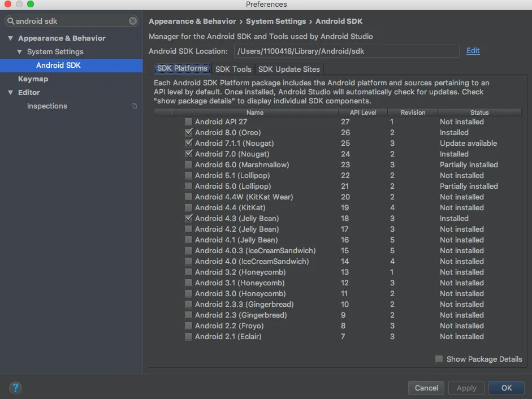Click Edit link for SDK location
Screen dimensions: 532x399
473,50
